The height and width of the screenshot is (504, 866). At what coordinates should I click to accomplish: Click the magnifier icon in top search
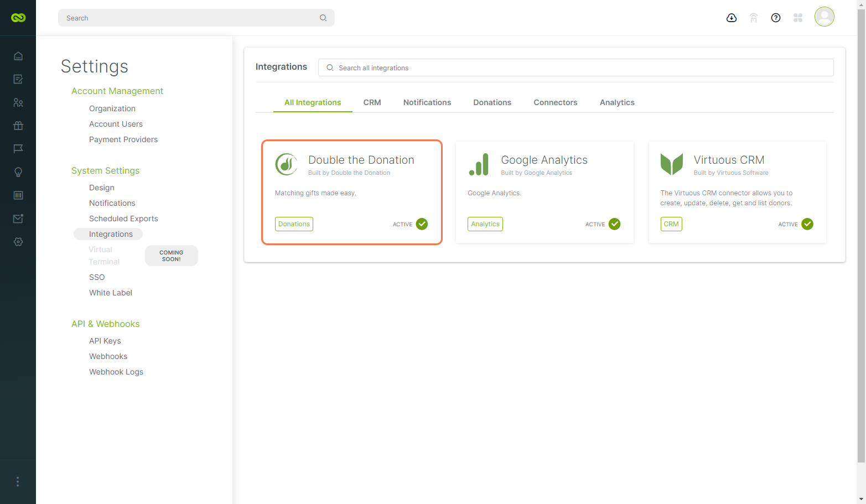(x=323, y=18)
